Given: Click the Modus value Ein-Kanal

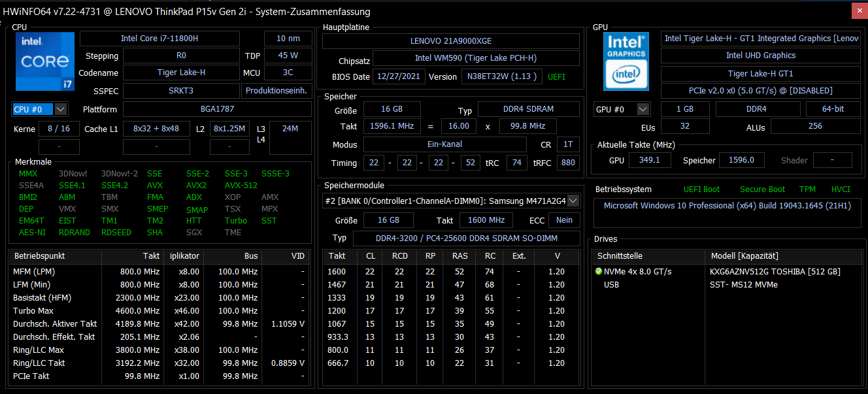Looking at the screenshot, I should pyautogui.click(x=444, y=144).
